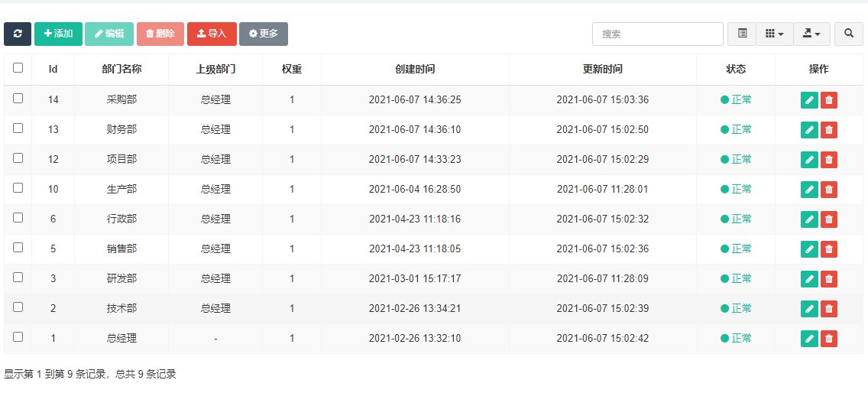
Task: Click the 删除 toolbar button
Action: click(x=160, y=34)
